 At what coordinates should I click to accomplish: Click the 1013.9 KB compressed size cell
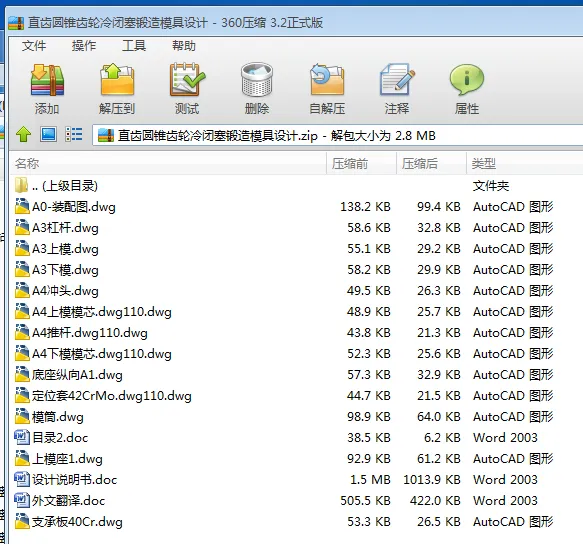432,480
